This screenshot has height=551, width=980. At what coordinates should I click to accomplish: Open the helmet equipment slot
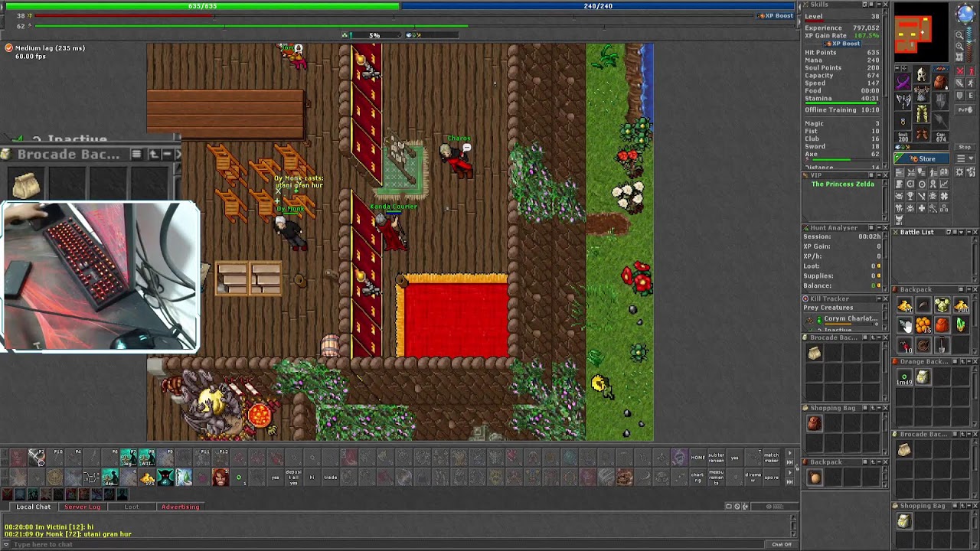[922, 74]
